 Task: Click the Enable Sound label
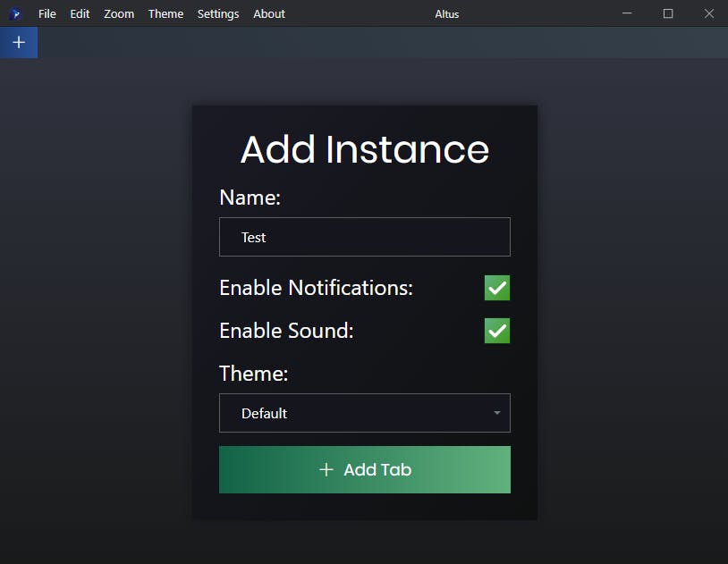[286, 331]
